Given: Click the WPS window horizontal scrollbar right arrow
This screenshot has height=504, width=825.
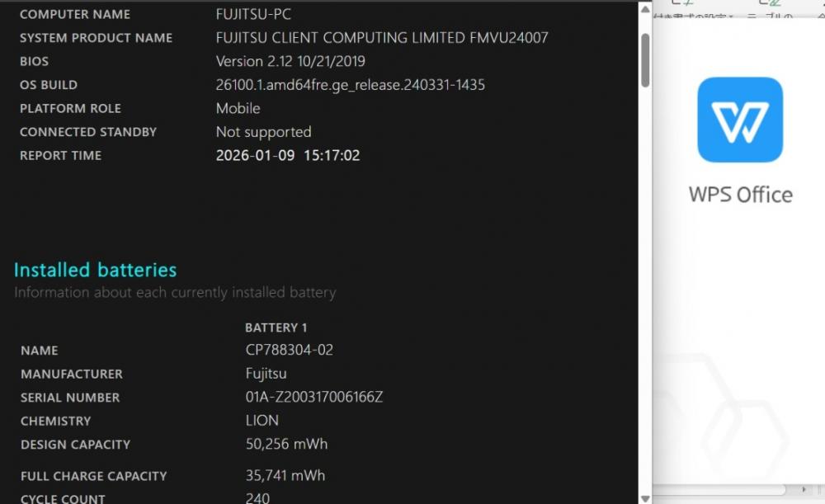Looking at the screenshot, I should [804, 489].
